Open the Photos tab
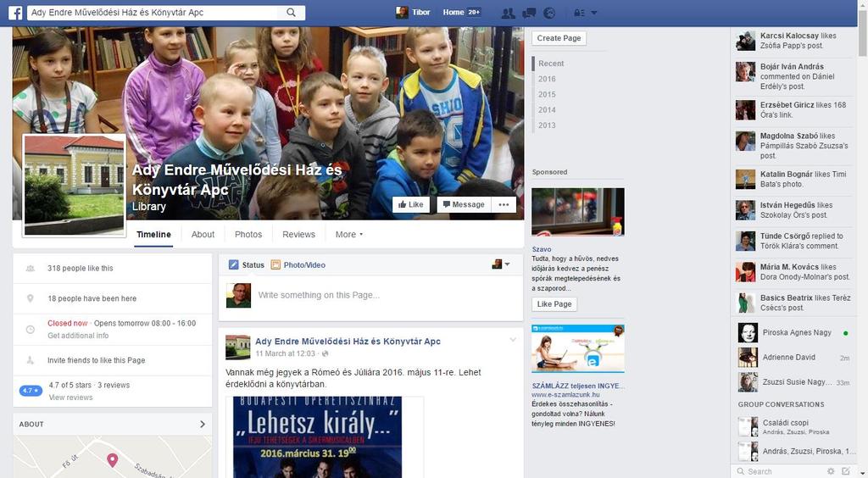This screenshot has height=478, width=868. [x=248, y=235]
